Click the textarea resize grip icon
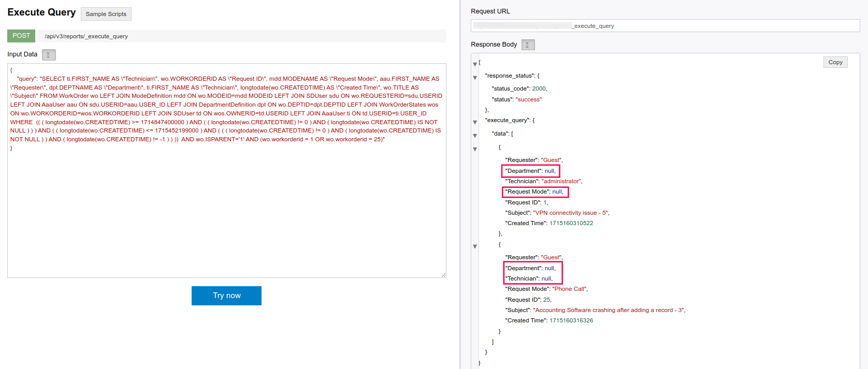868x369 pixels. click(x=443, y=275)
